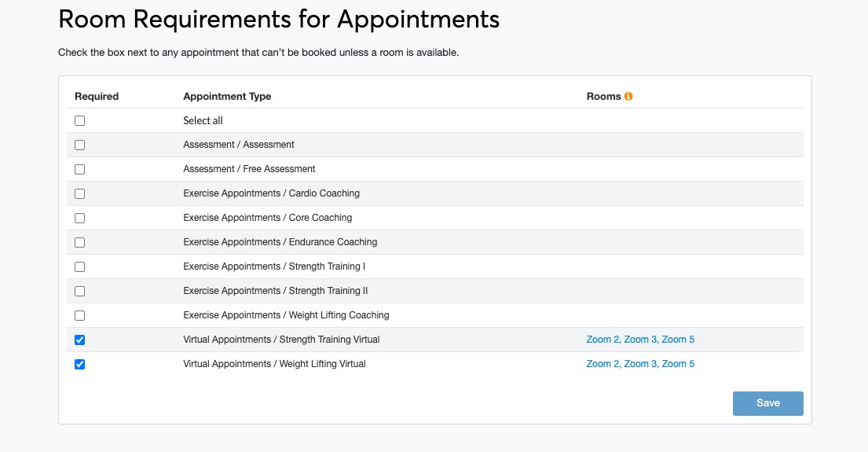Open rooms link for Strength Training Virtual
The image size is (868, 452).
click(x=640, y=340)
